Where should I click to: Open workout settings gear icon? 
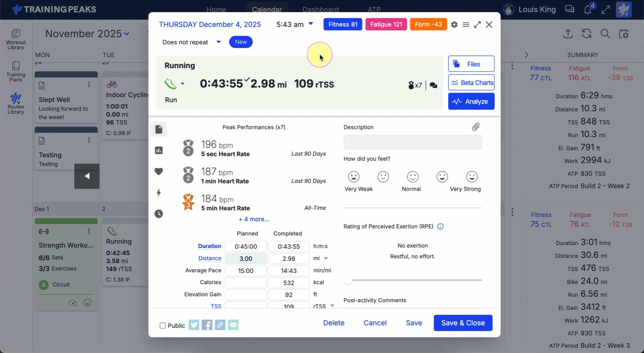click(x=454, y=25)
